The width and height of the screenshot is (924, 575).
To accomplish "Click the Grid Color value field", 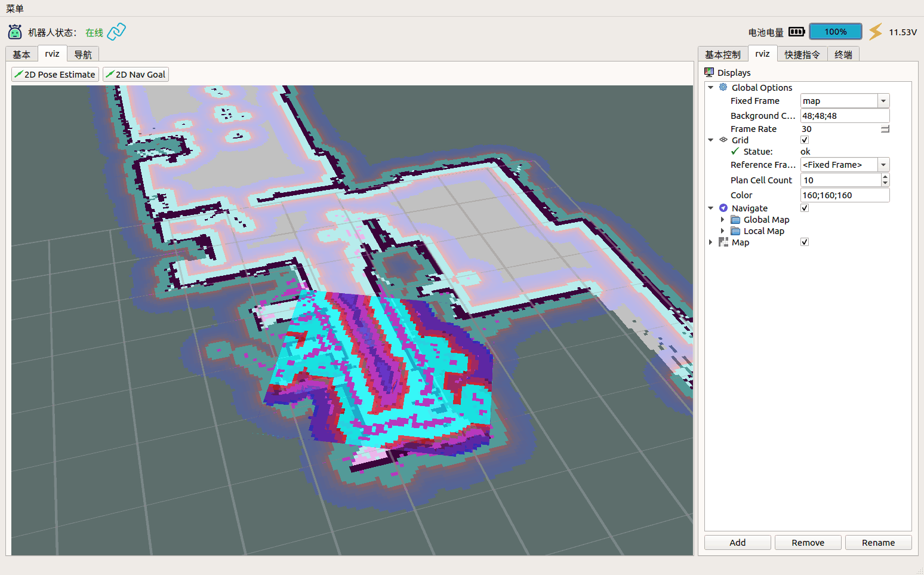I will (845, 195).
